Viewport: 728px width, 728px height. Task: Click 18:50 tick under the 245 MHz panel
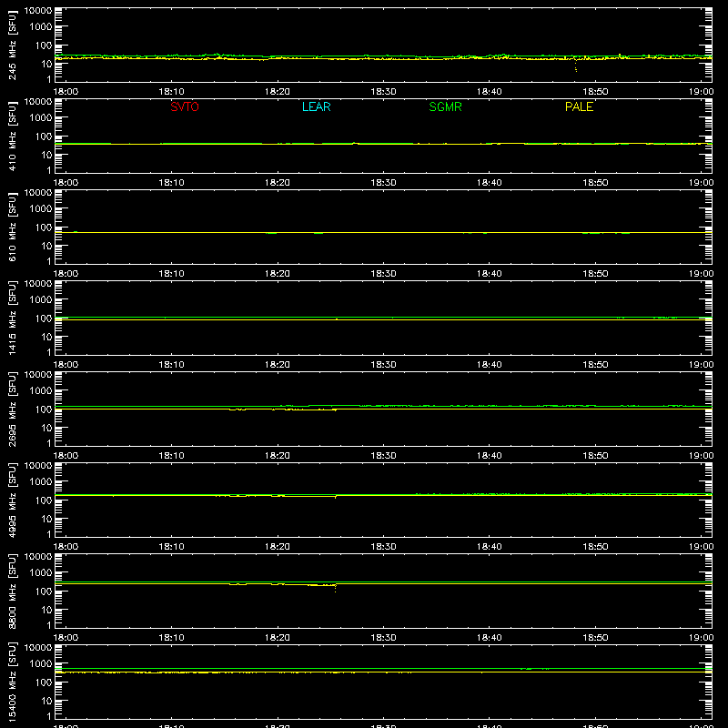(x=595, y=92)
